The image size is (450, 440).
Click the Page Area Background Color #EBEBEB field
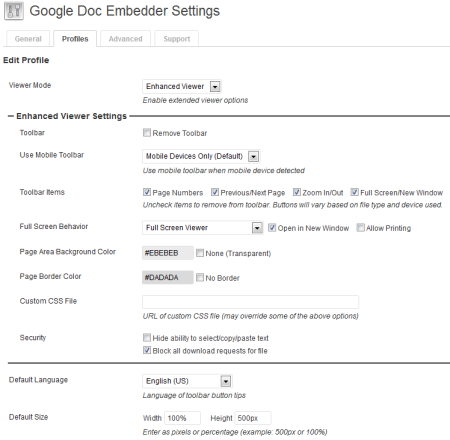[168, 253]
